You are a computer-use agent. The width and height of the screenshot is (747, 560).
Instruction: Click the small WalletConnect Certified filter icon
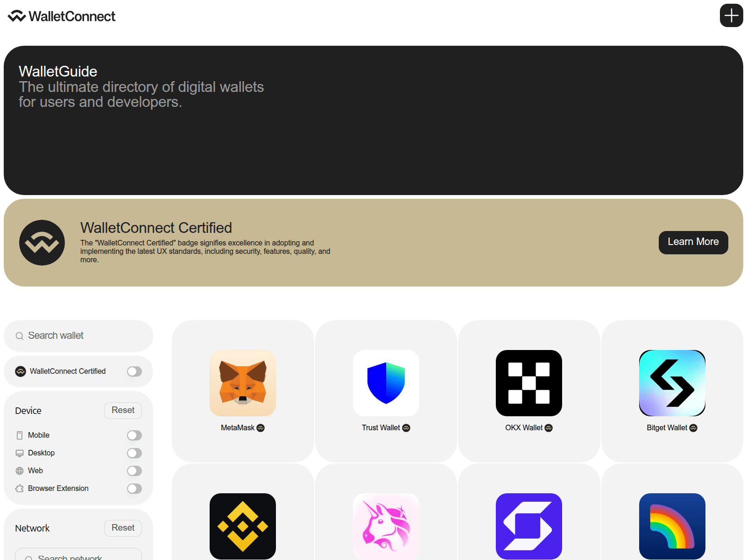[21, 371]
